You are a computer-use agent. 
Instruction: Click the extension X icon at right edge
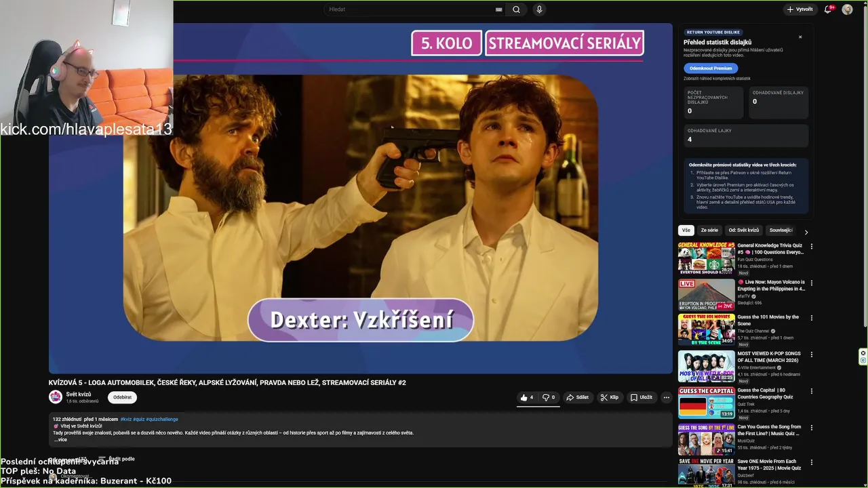863,353
